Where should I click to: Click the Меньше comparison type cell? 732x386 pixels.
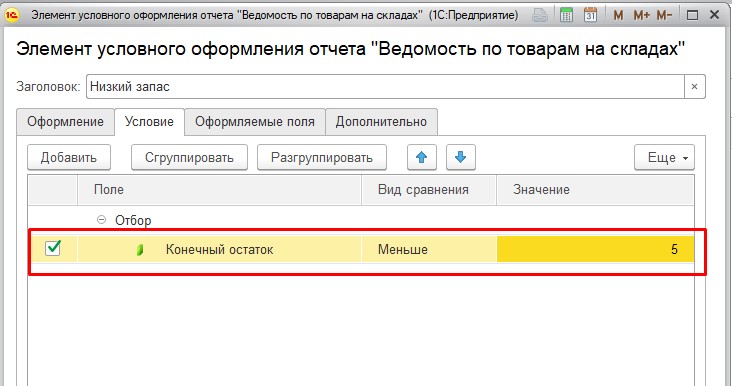click(x=429, y=249)
